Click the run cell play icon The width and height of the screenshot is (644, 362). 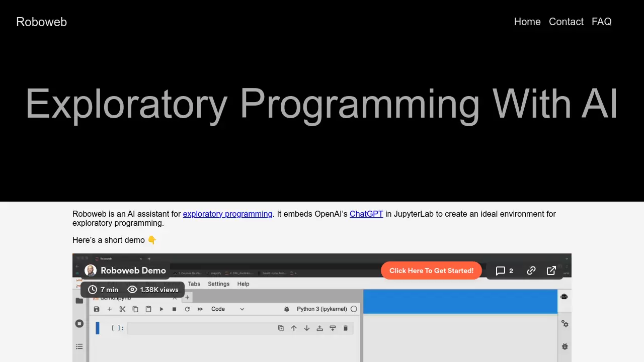[162, 309]
